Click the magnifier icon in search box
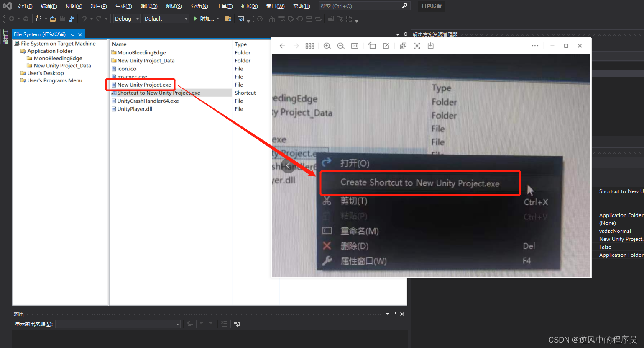644x348 pixels. click(x=404, y=6)
